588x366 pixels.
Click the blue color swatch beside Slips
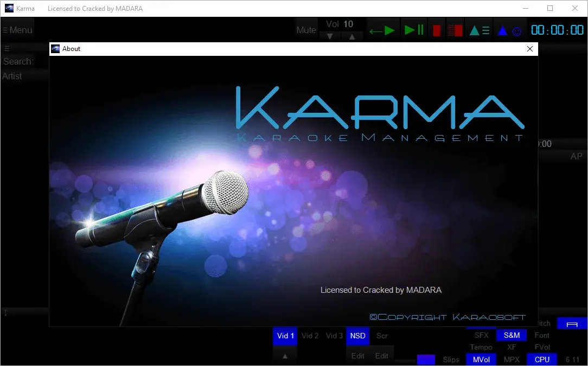(x=426, y=359)
